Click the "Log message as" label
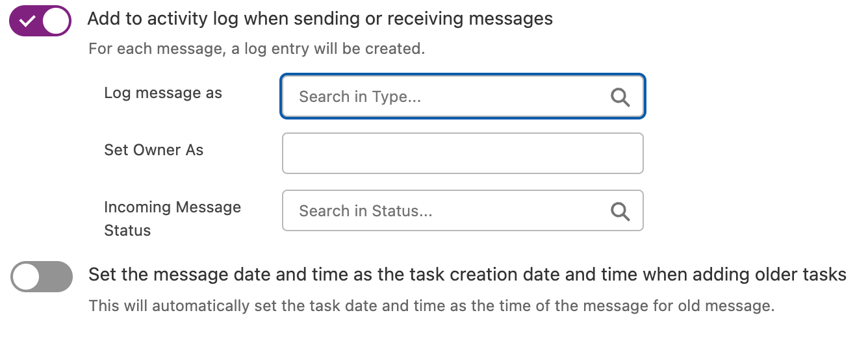 (163, 93)
